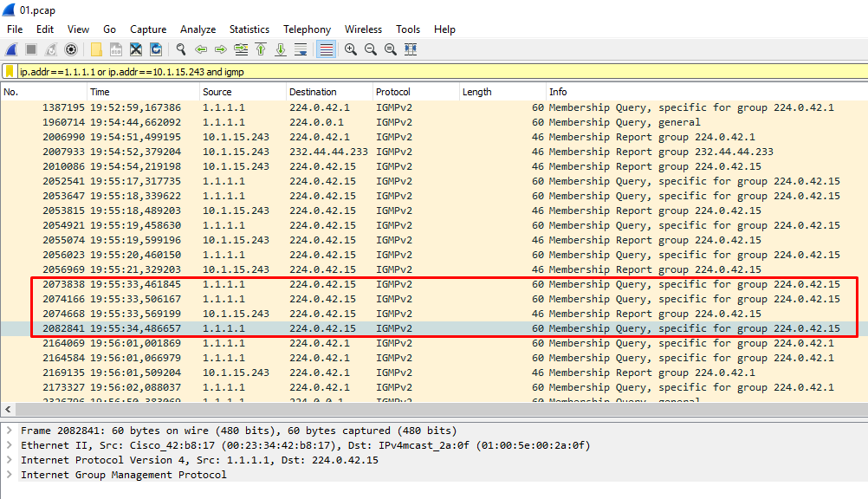
Task: Select packet 2082841 row
Action: point(435,328)
